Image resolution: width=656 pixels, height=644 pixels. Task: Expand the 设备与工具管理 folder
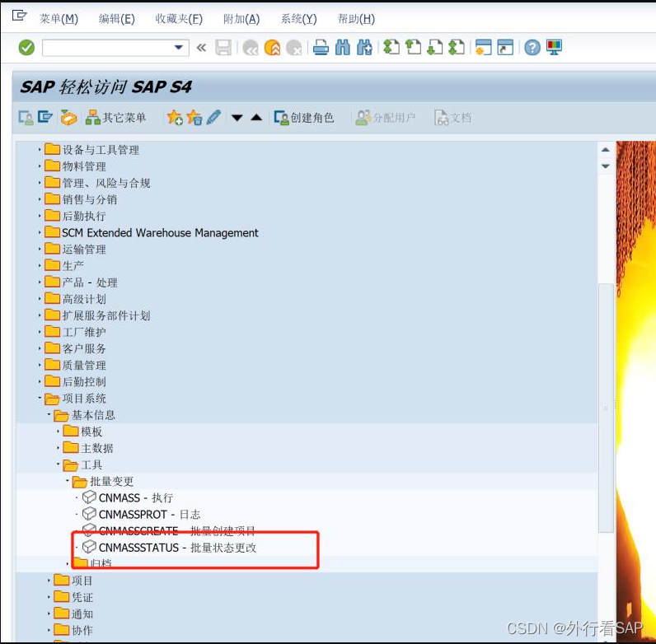coord(40,149)
